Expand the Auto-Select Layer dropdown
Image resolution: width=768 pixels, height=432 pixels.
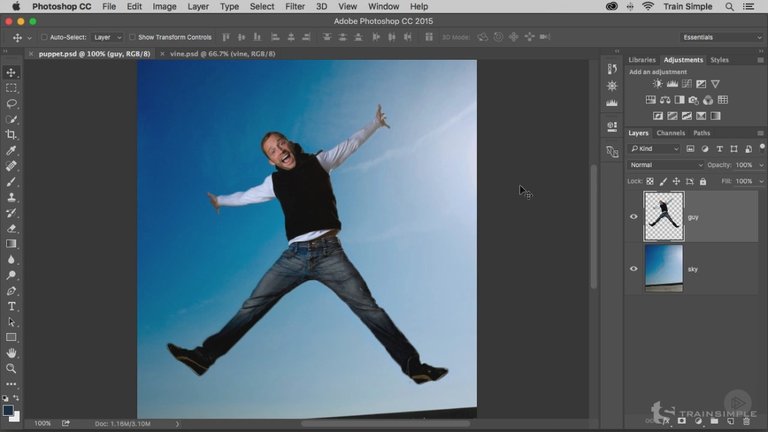pyautogui.click(x=106, y=37)
